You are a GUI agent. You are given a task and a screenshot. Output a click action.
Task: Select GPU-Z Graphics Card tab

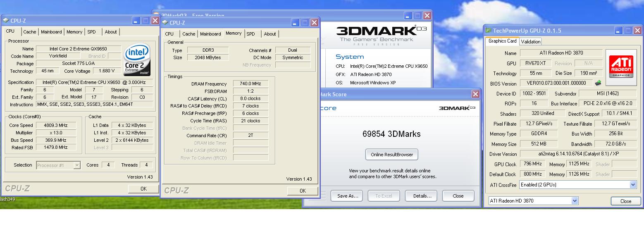point(502,41)
